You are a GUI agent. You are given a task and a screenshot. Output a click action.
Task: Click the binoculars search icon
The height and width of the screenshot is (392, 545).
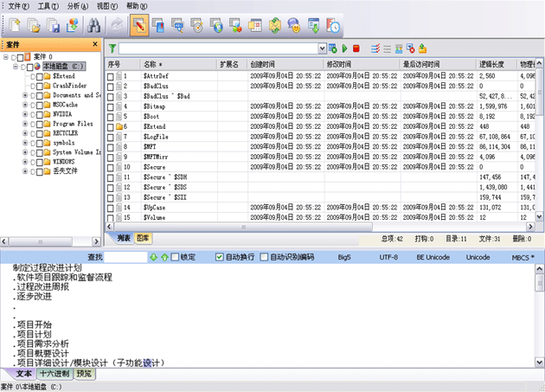pos(93,25)
